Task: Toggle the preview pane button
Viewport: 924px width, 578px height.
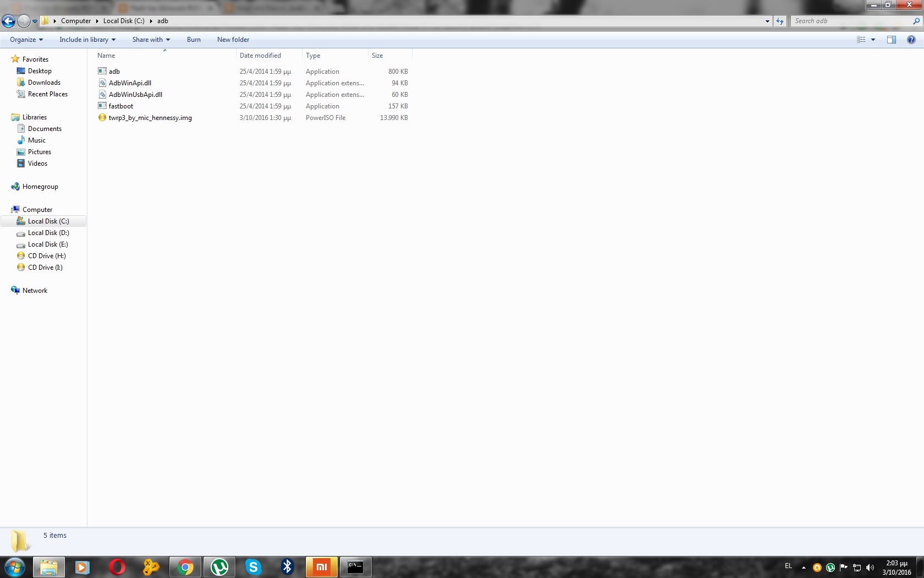Action: tap(892, 40)
